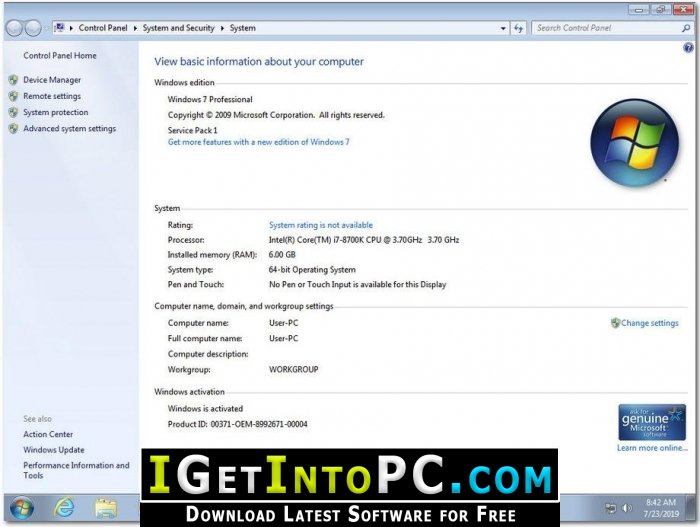This screenshot has width=700, height=527.
Task: Select System and Security in the breadcrumb
Action: click(x=179, y=28)
